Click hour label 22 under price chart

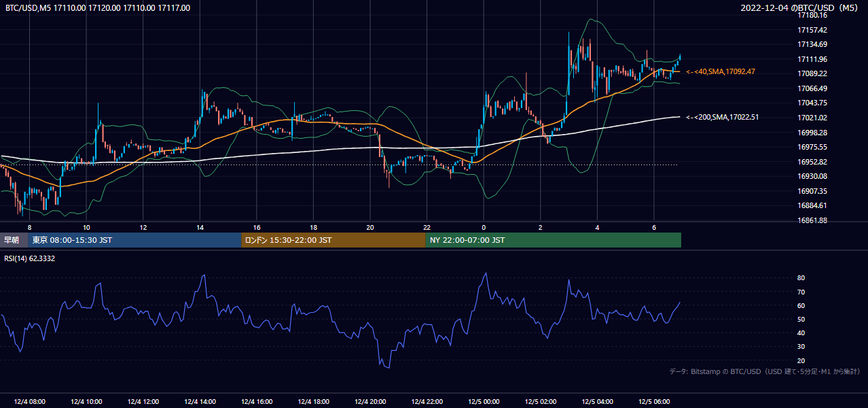tap(427, 228)
